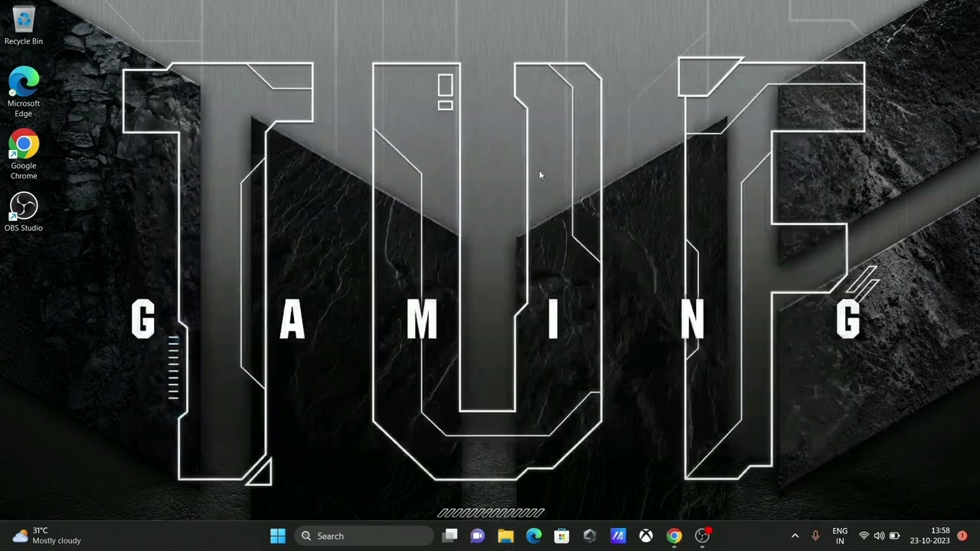Switch to Google Chrome on the taskbar

tap(674, 536)
